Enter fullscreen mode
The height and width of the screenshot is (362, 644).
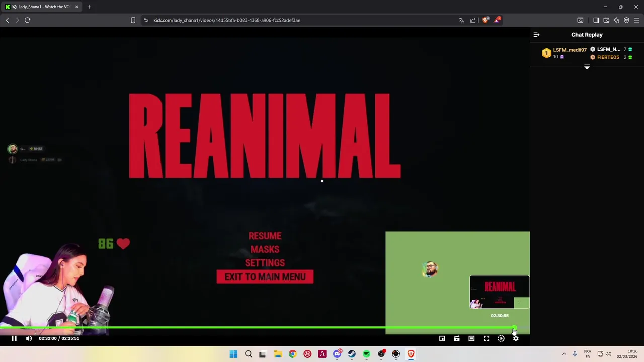click(x=486, y=339)
